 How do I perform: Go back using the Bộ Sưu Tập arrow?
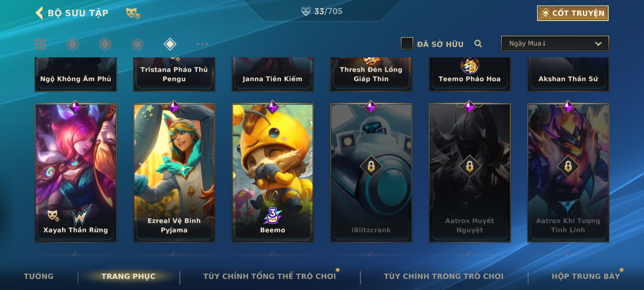[40, 13]
